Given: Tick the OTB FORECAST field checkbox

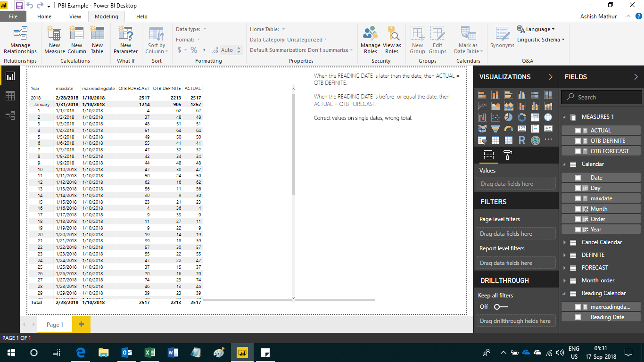Looking at the screenshot, I should pyautogui.click(x=578, y=151).
